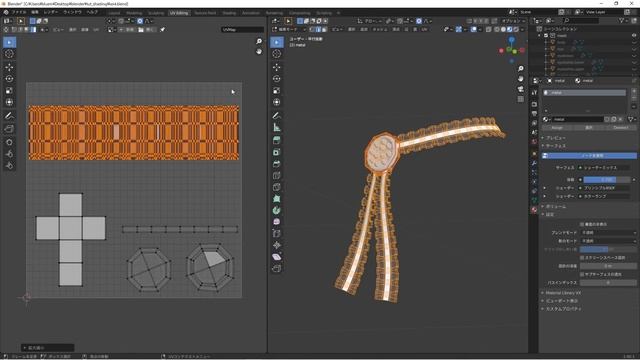Click the zoom magnifier icon in the UV editor

tap(259, 41)
